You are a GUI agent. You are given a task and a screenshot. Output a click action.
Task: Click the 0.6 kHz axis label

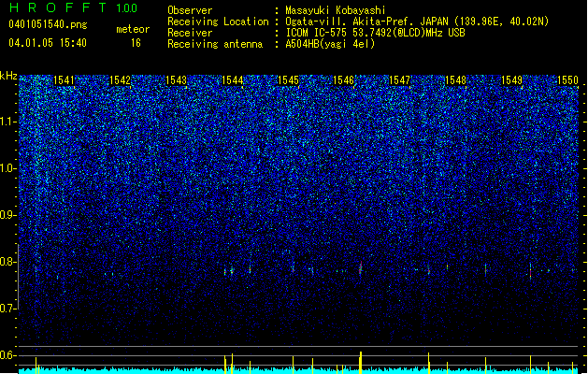pyautogui.click(x=8, y=355)
